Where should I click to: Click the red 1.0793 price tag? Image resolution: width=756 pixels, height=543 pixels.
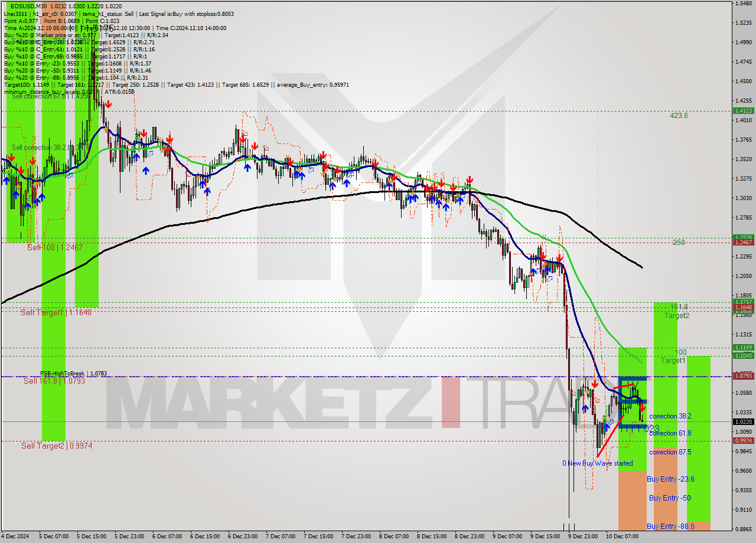743,375
